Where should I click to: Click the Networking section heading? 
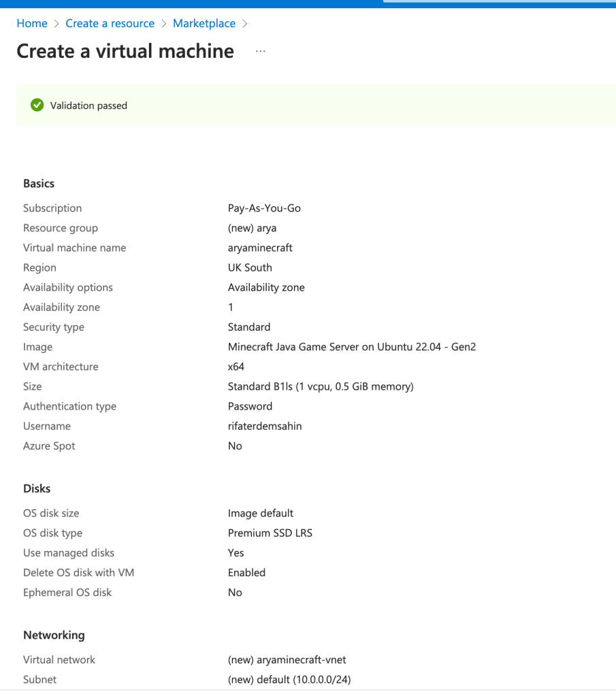tap(54, 635)
